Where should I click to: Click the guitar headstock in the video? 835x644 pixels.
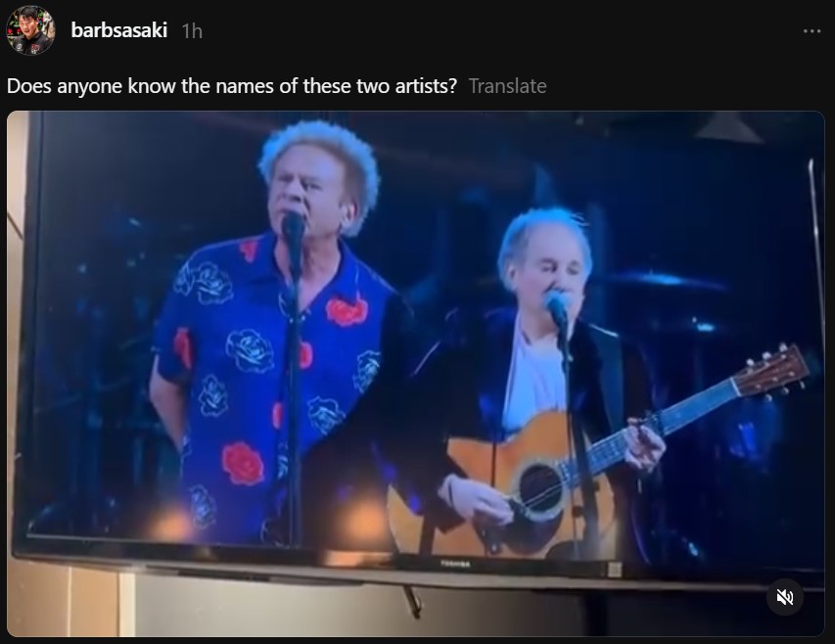772,371
